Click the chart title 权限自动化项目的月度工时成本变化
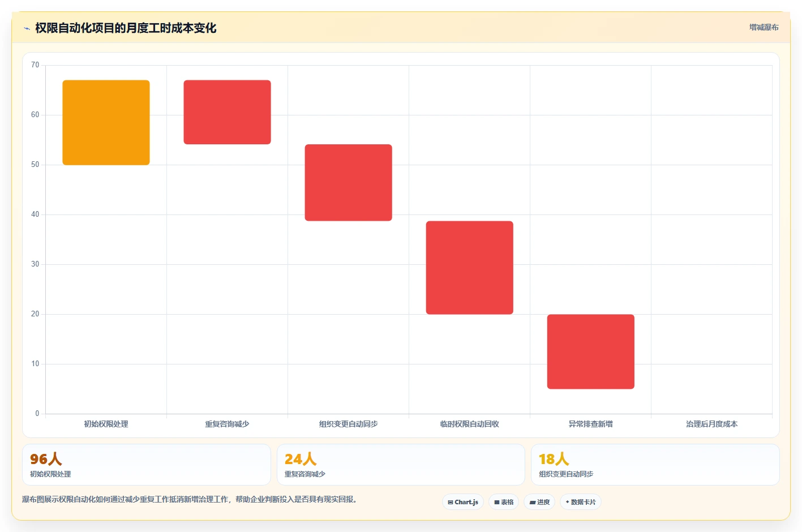 (126, 28)
